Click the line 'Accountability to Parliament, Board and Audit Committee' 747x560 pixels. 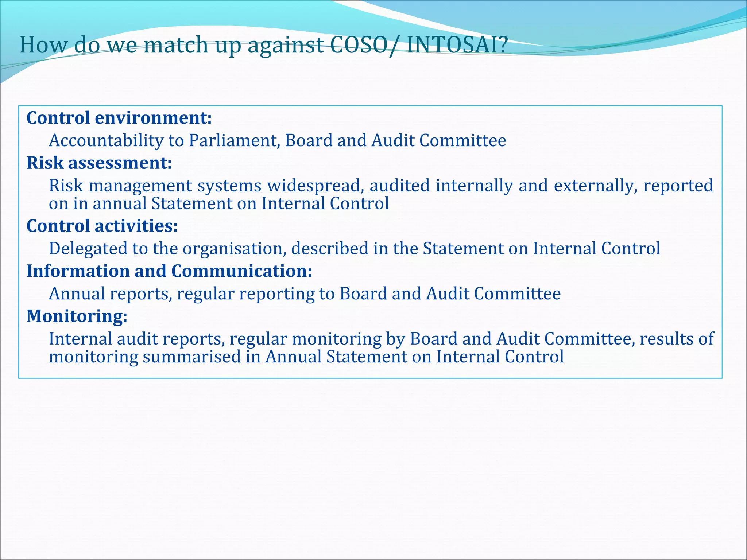click(278, 141)
